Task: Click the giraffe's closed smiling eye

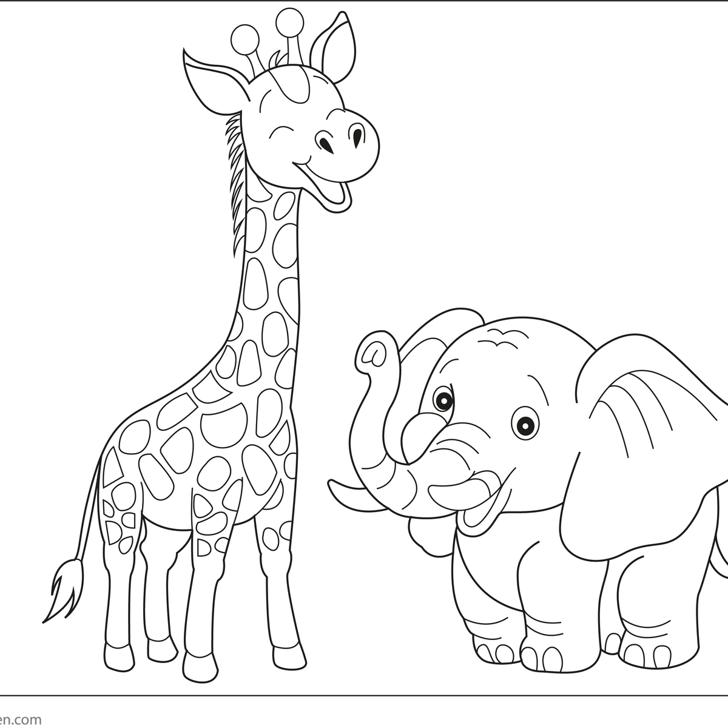Action: point(280,131)
